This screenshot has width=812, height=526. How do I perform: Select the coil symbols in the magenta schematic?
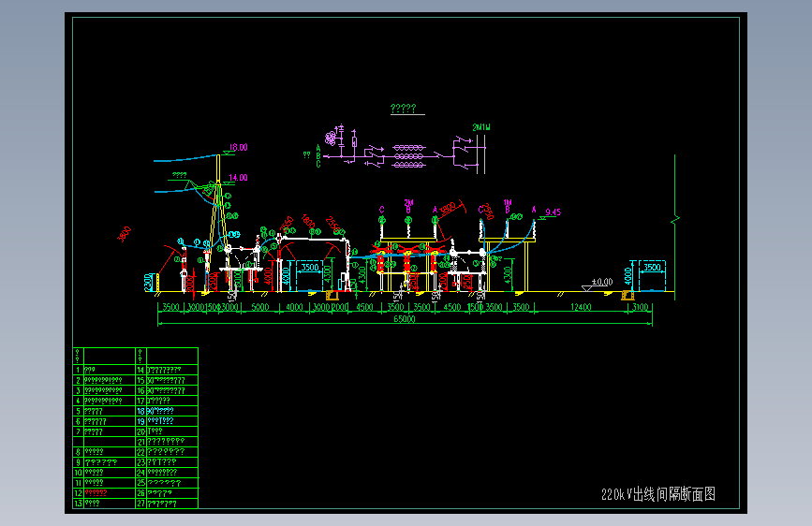[x=409, y=156]
